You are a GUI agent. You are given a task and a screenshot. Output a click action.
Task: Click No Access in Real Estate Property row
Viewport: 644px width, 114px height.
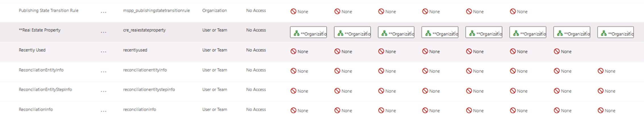256,30
